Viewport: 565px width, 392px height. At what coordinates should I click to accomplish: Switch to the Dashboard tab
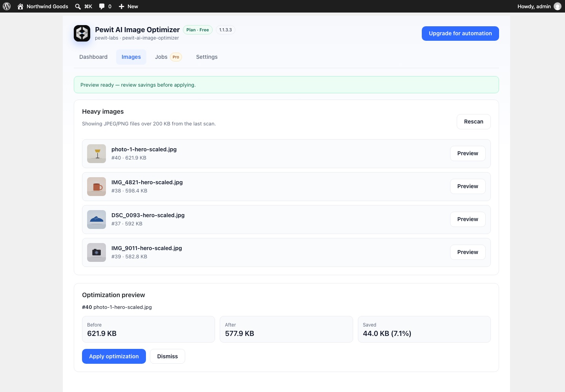tap(93, 57)
